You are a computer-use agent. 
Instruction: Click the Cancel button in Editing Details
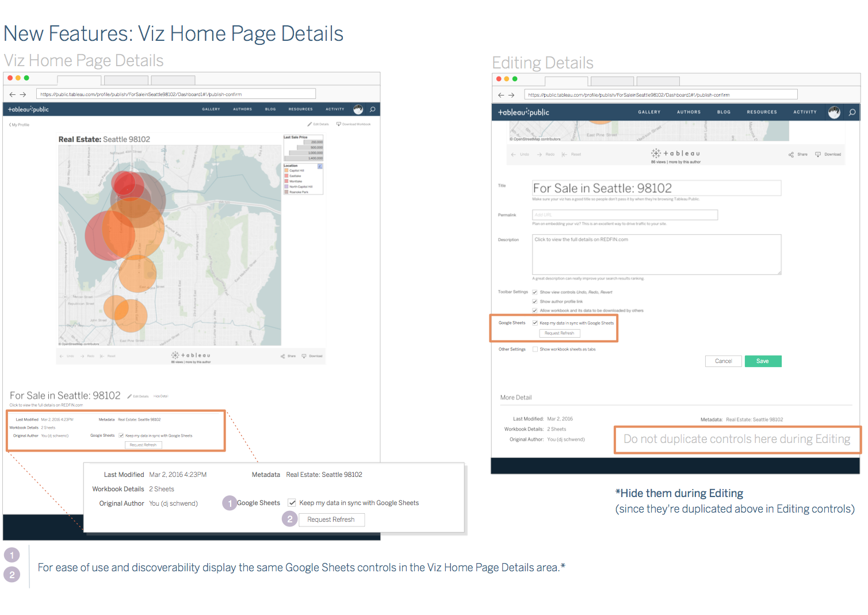723,361
